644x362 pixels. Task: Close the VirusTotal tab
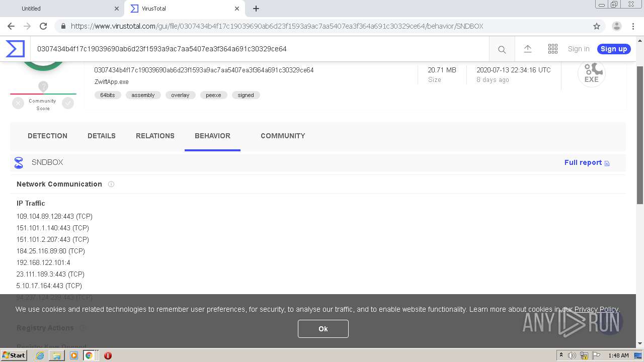236,9
